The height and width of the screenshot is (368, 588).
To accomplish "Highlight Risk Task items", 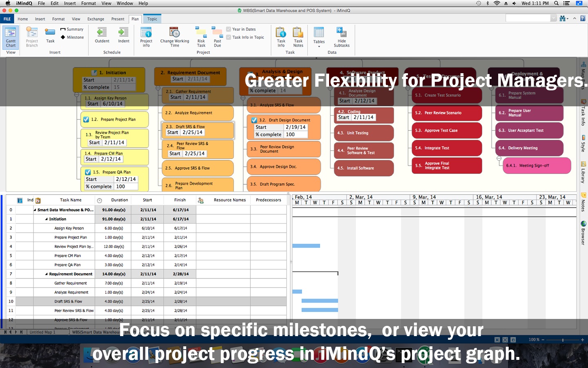I will tap(201, 37).
